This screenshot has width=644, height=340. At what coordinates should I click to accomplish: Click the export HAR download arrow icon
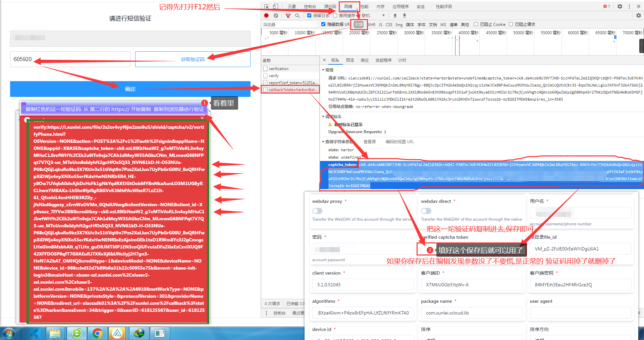405,15
